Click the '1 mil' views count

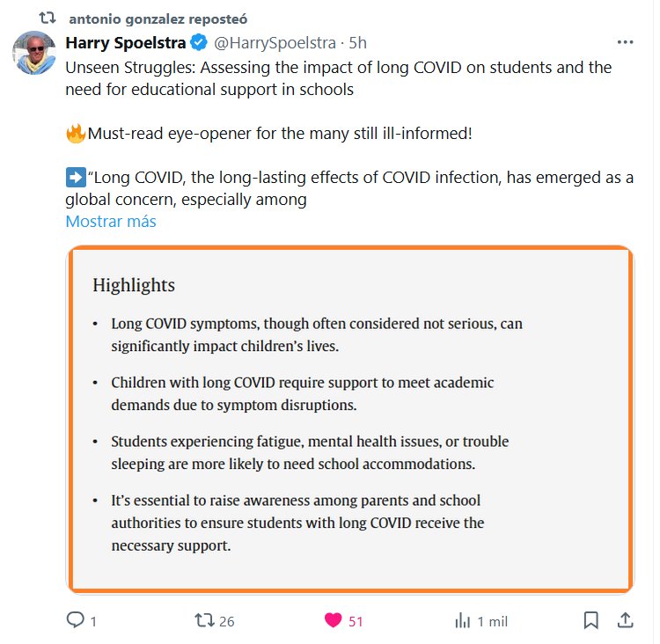(x=492, y=621)
